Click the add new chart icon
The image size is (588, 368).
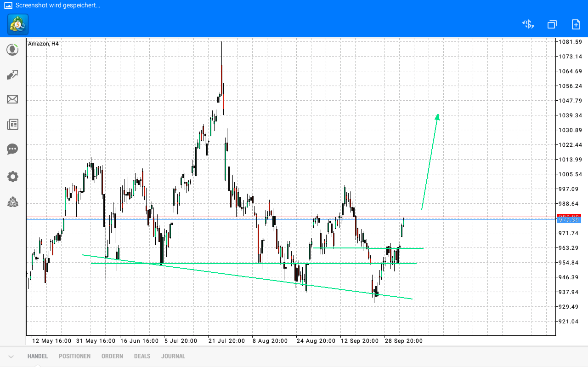(576, 24)
